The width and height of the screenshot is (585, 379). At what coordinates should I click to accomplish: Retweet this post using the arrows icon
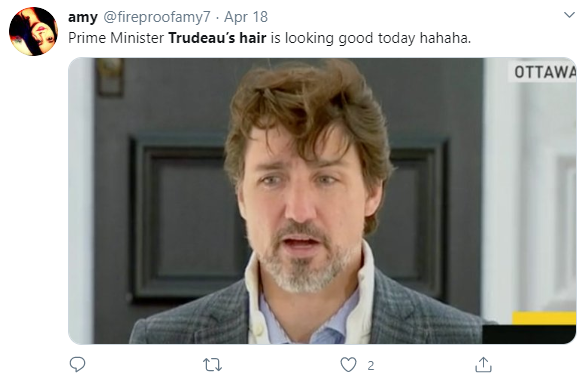212,365
